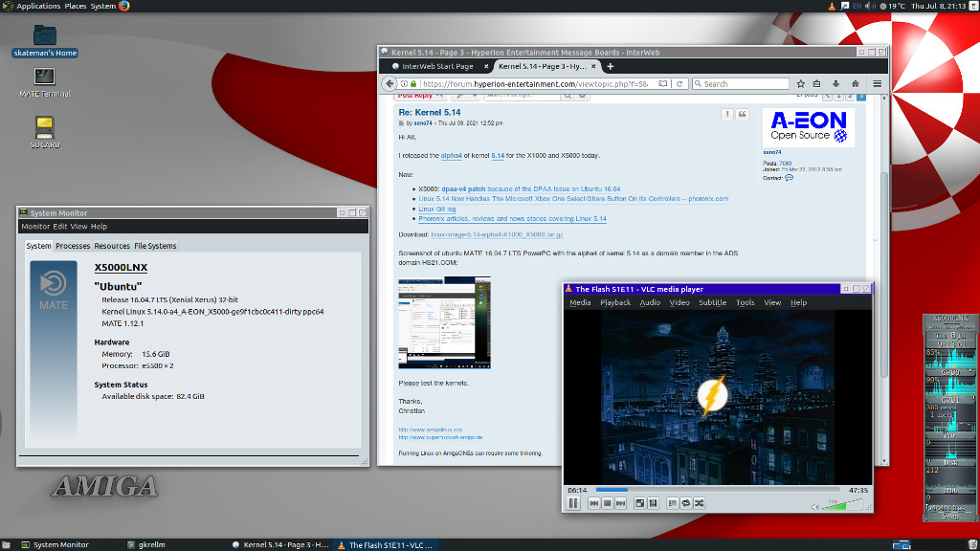Screen dimensions: 980x551
Task: Open the Places panel menu
Action: click(x=76, y=7)
